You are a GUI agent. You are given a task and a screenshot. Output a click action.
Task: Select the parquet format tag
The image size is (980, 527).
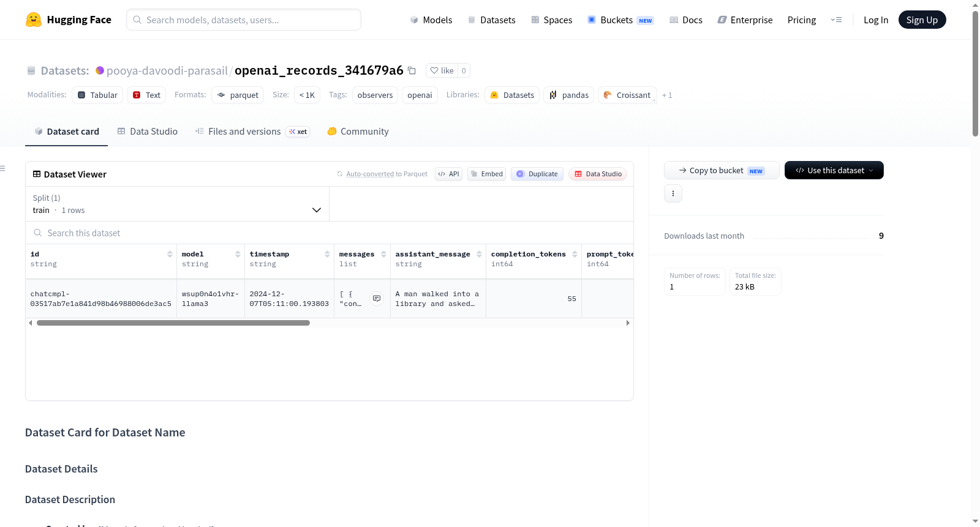coord(238,95)
